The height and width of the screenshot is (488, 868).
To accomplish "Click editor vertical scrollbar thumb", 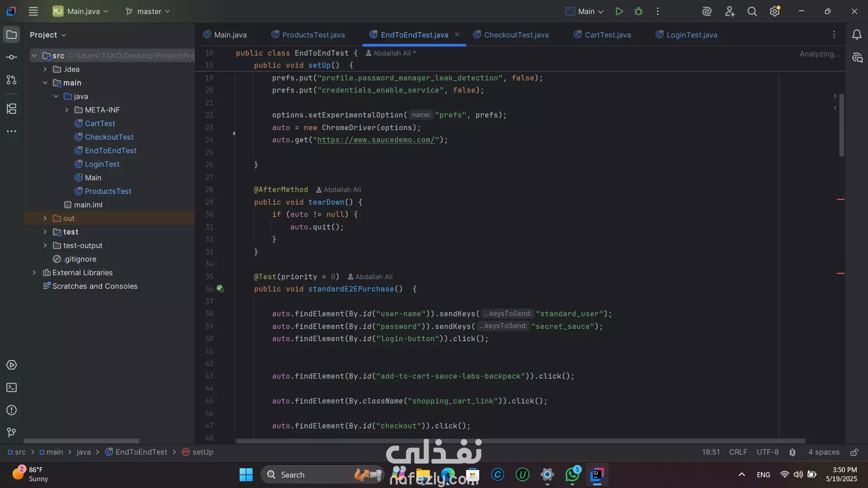I will pyautogui.click(x=841, y=125).
